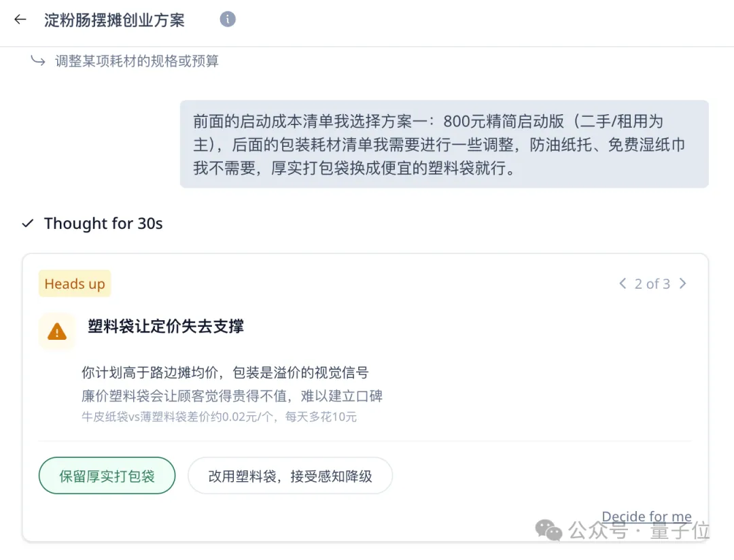
Task: Click the reply arrow icon before 调整某项耗材
Action: (38, 61)
